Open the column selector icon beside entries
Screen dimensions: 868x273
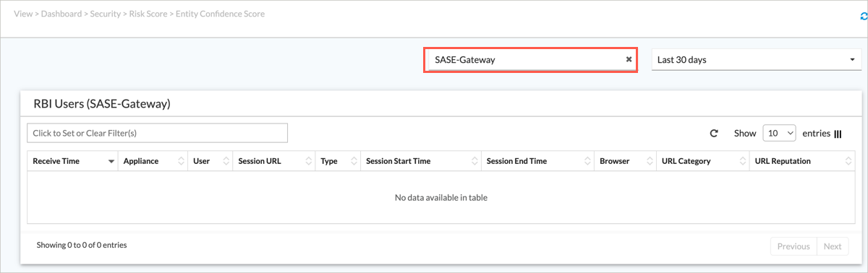click(x=838, y=134)
